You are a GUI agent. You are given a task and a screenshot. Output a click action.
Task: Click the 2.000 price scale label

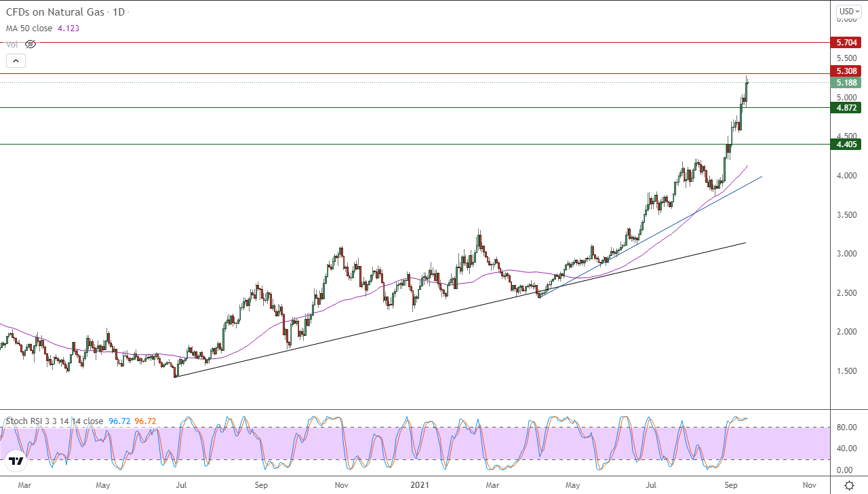[x=847, y=332]
